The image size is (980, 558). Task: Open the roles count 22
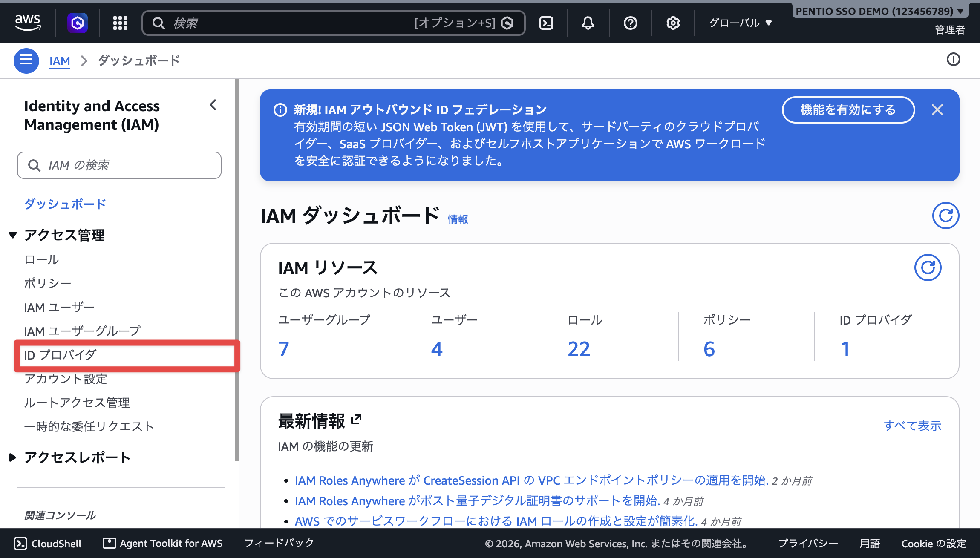pos(579,349)
